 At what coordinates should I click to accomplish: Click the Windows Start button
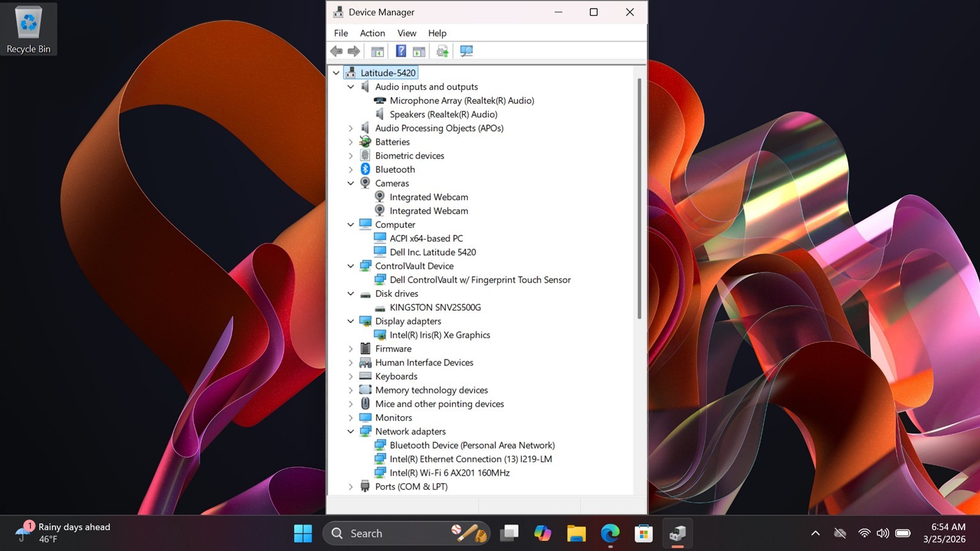pos(303,533)
